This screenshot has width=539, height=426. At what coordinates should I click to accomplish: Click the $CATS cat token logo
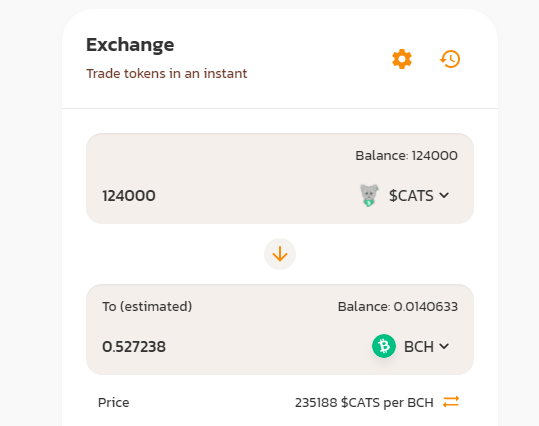point(369,195)
